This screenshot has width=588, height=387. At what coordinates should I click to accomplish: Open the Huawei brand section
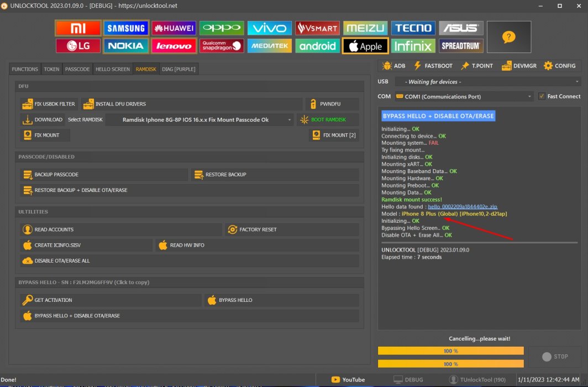(174, 28)
